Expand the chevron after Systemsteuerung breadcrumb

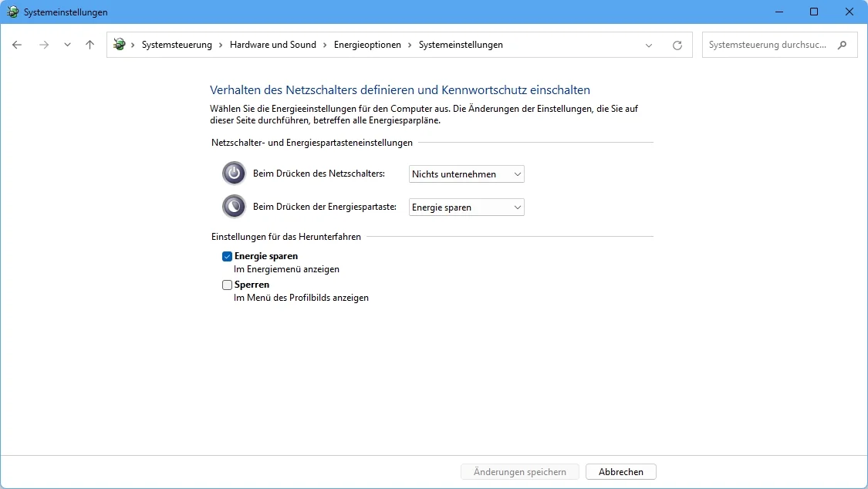click(221, 45)
